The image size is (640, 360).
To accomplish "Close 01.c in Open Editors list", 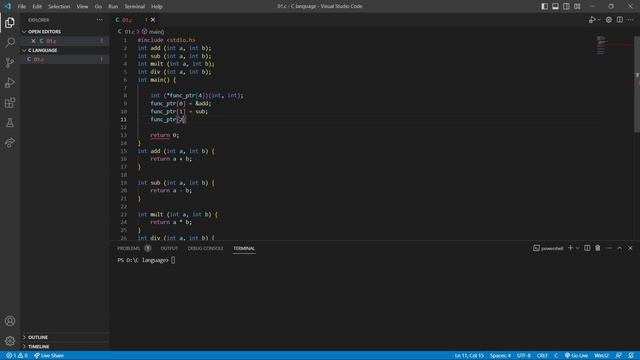I will pos(33,41).
